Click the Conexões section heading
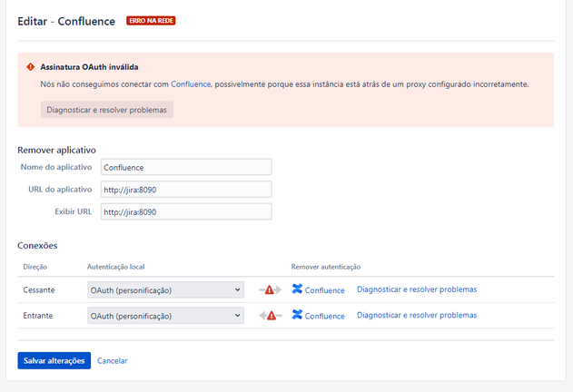This screenshot has height=392, width=573. click(x=37, y=246)
